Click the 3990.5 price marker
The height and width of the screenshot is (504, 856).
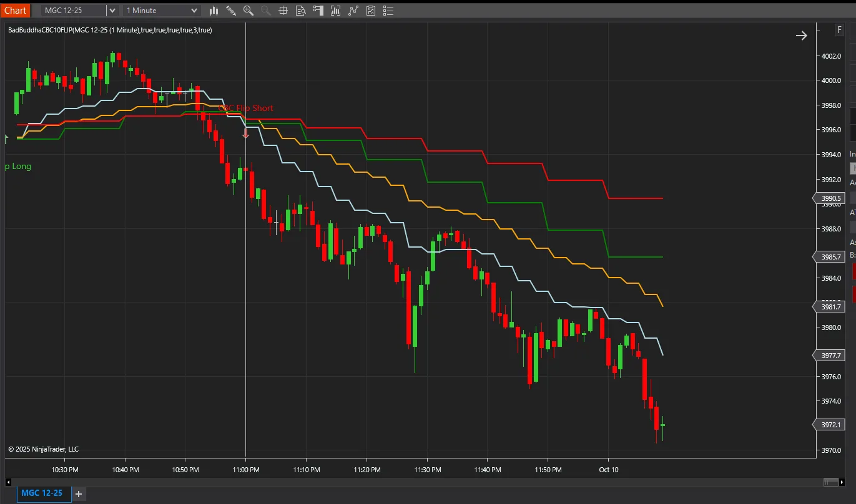(x=828, y=198)
